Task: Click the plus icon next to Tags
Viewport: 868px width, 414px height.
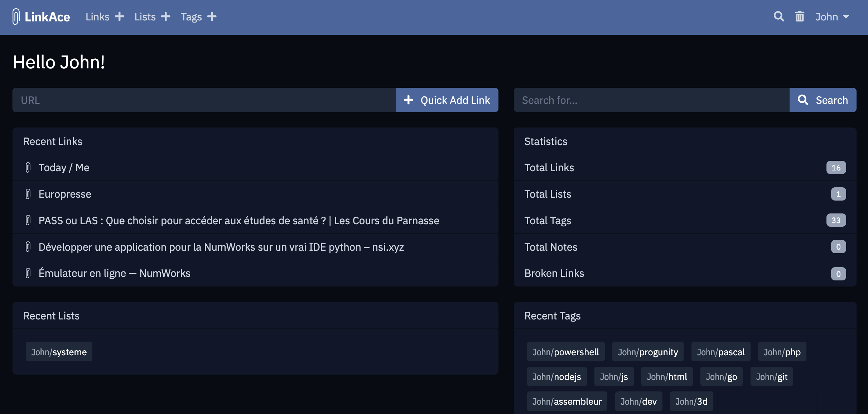Action: pos(212,17)
